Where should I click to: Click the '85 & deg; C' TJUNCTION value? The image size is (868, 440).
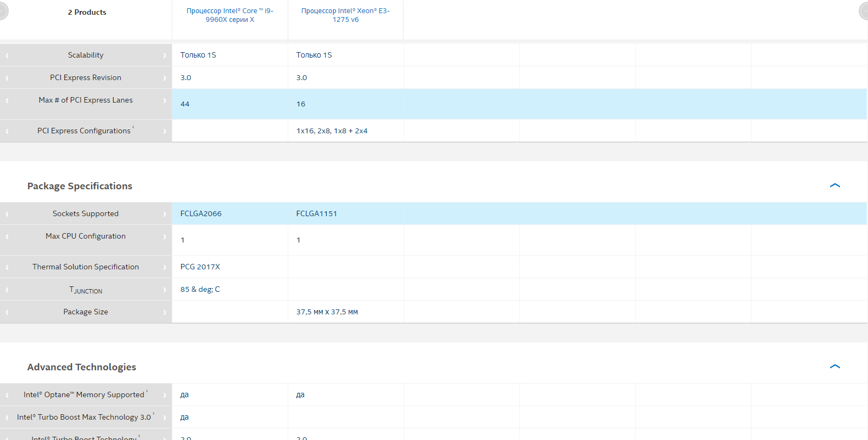pos(200,289)
